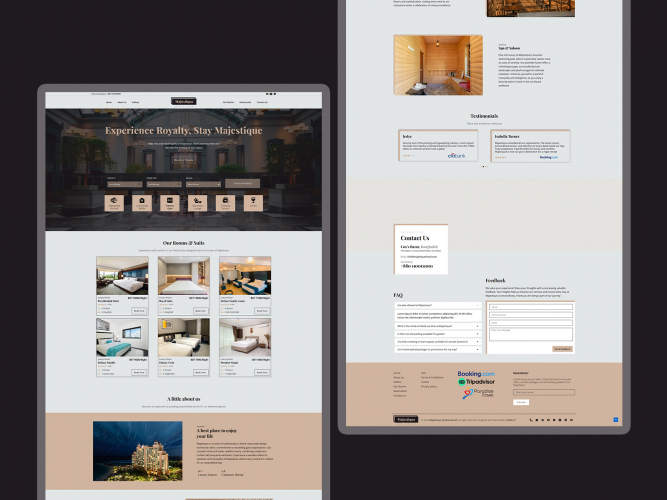Click the citibank logo in Testimonials
Image resolution: width=667 pixels, height=500 pixels.
coord(456,156)
